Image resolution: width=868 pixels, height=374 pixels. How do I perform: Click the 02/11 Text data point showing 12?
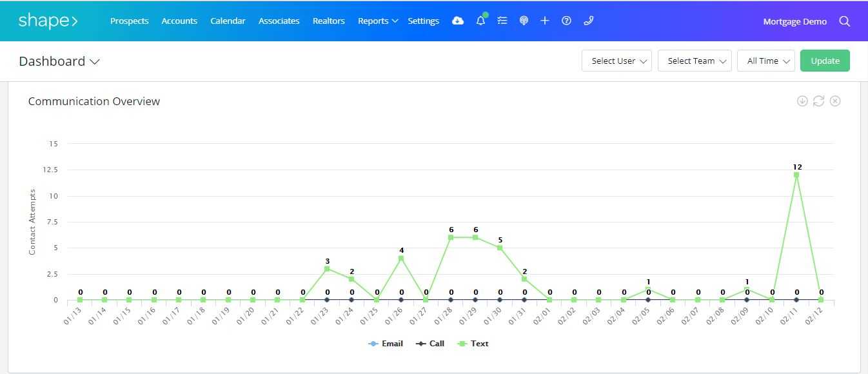796,175
